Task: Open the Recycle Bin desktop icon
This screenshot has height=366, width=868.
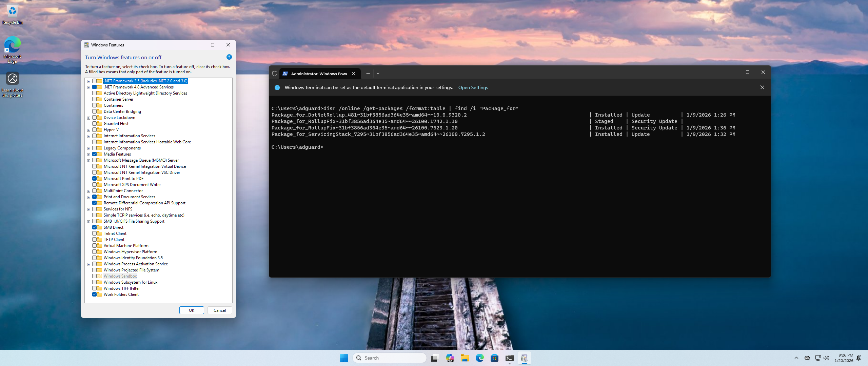Action: point(13,14)
